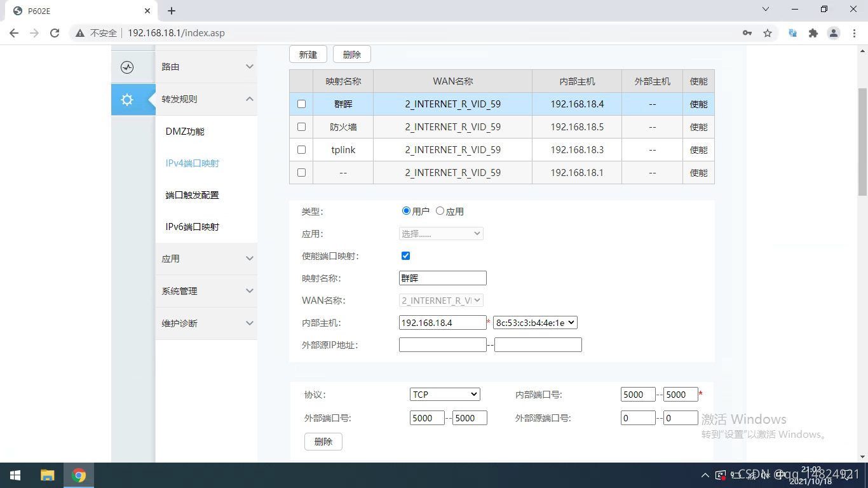Screen dimensions: 868x488
Task: Tick checkbox of 192.168.18.1 row
Action: (301, 173)
